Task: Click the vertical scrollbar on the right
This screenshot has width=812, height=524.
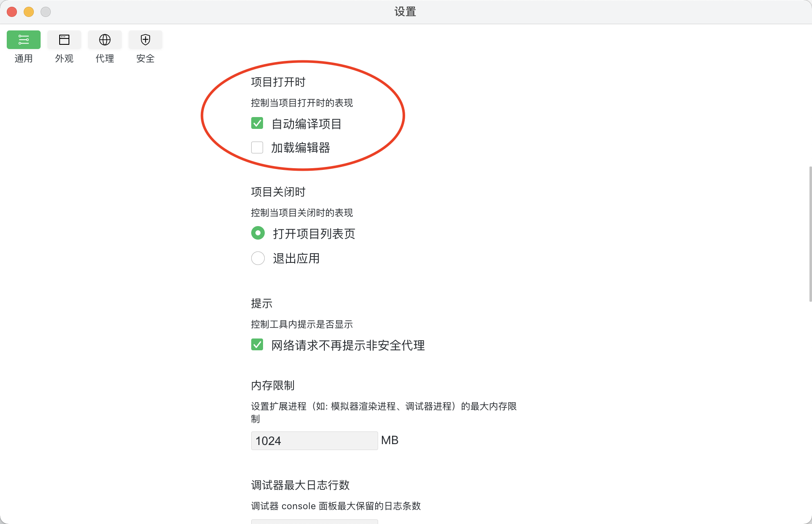Action: (x=810, y=234)
